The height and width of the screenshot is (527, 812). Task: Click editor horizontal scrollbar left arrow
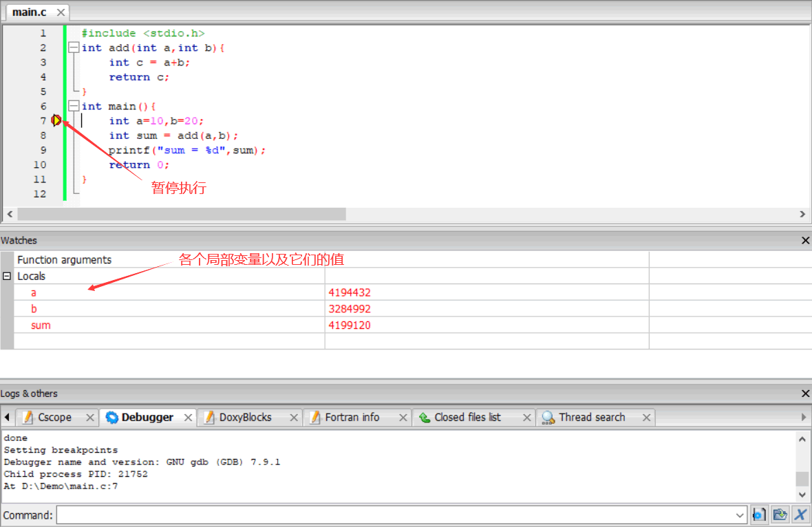pos(10,214)
